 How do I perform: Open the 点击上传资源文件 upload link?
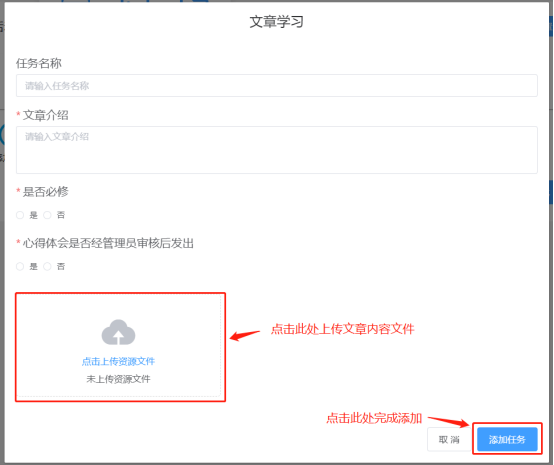[118, 361]
